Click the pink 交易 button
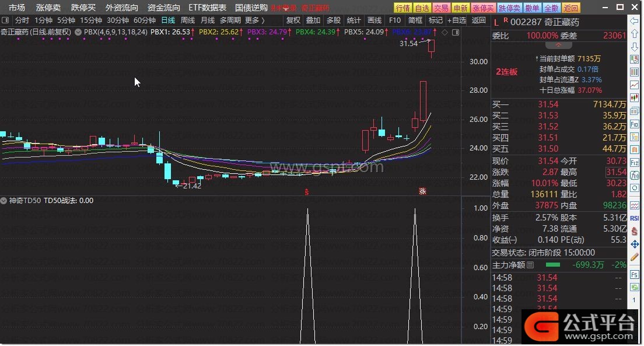 click(441, 8)
